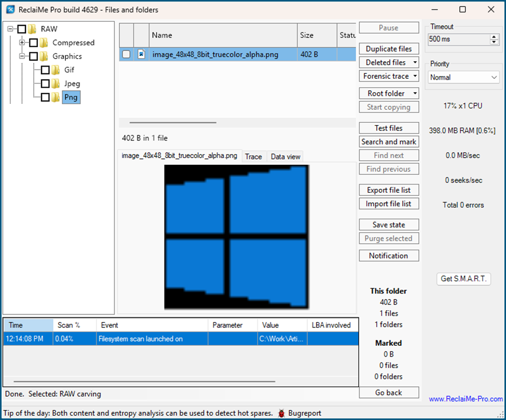Select the Png tree item label

pyautogui.click(x=71, y=97)
